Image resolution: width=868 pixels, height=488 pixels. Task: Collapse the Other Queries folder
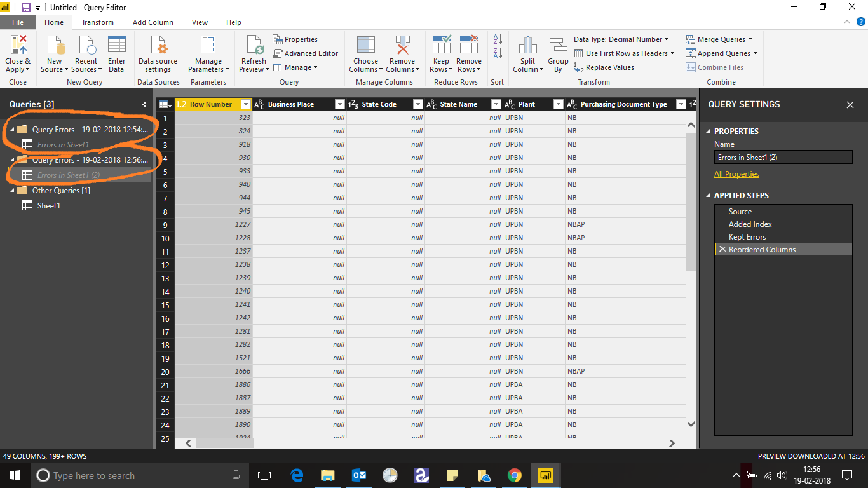12,191
